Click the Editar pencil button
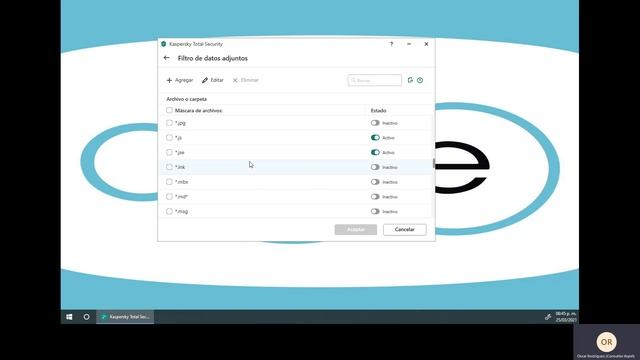This screenshot has height=360, width=640. point(213,80)
